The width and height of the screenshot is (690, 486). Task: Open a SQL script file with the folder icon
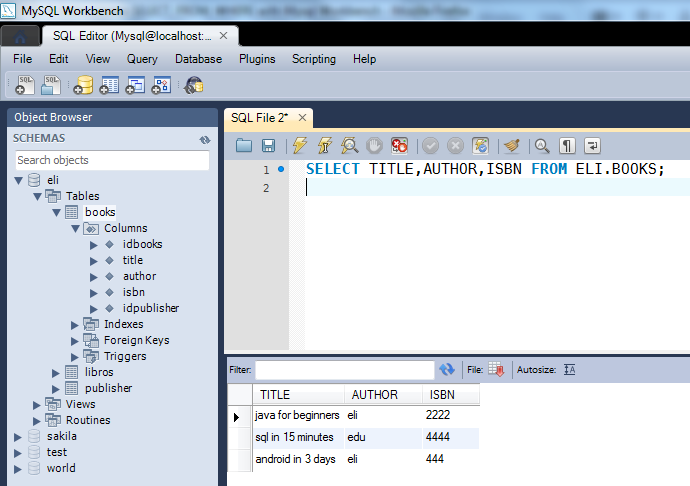coord(244,145)
